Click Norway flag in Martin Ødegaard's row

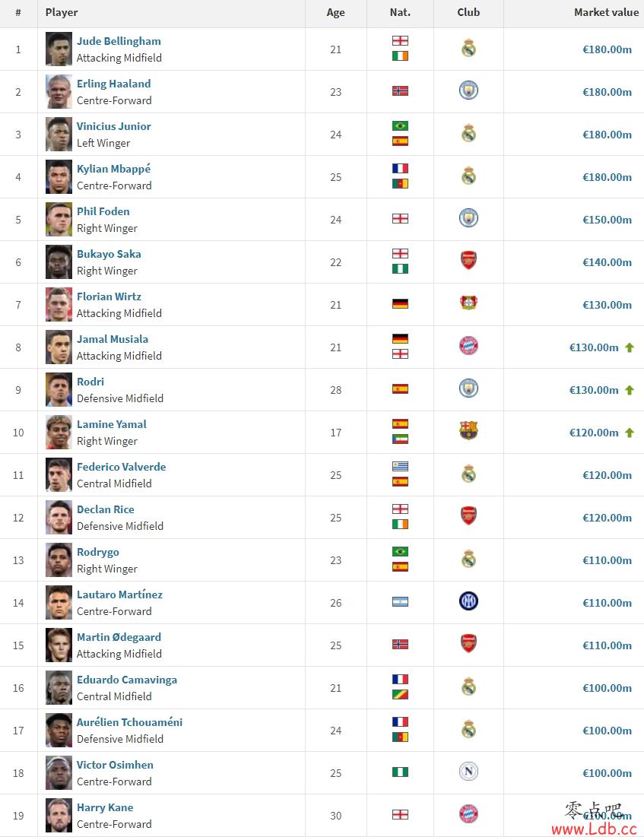tap(400, 645)
